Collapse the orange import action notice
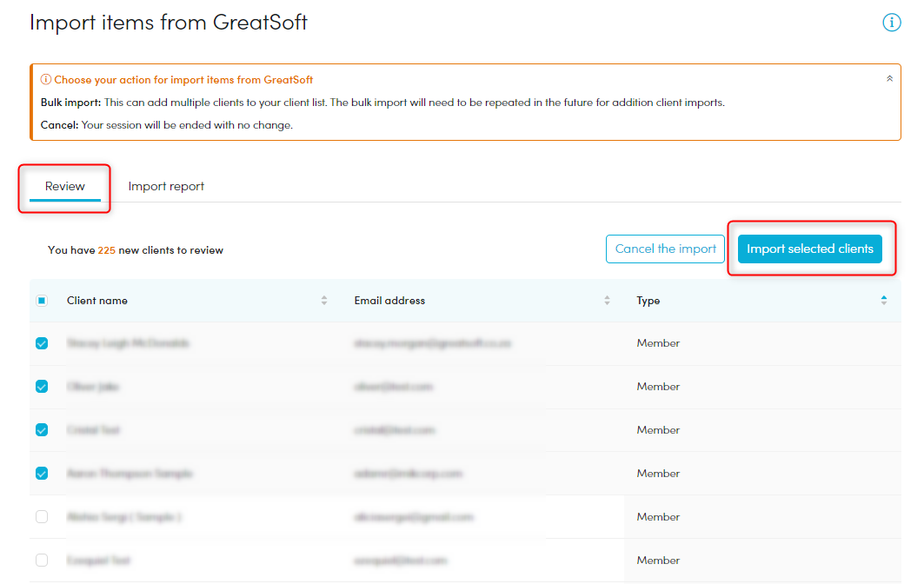Screen dimensions: 924x584 click(889, 78)
